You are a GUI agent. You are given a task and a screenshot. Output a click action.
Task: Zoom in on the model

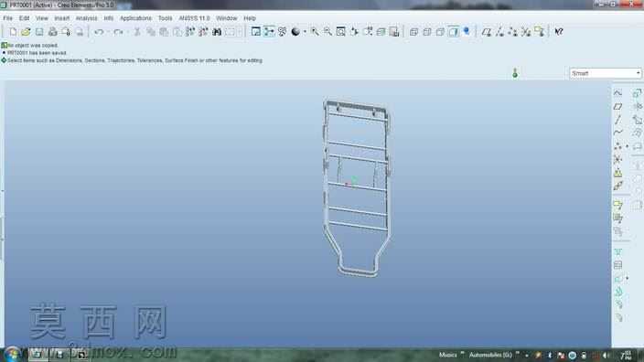click(x=315, y=32)
